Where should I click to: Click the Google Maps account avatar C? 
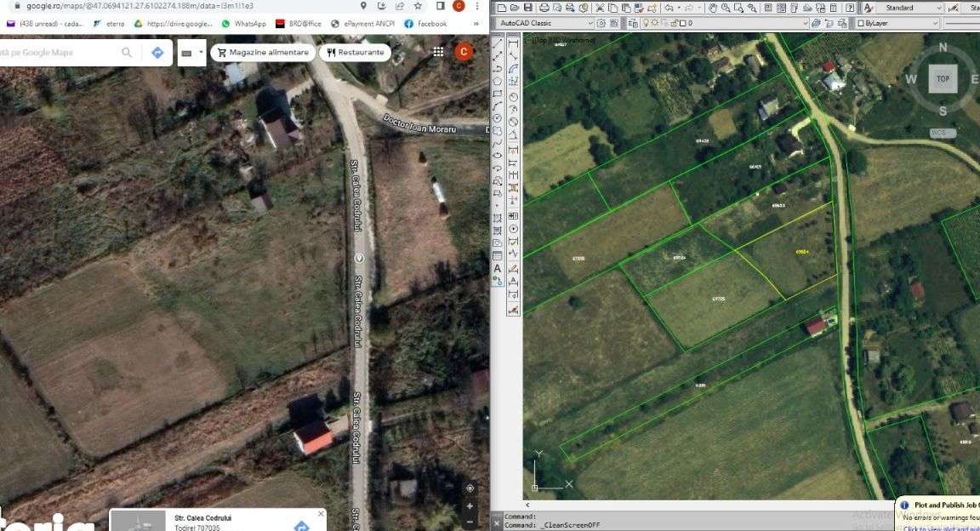pyautogui.click(x=464, y=52)
